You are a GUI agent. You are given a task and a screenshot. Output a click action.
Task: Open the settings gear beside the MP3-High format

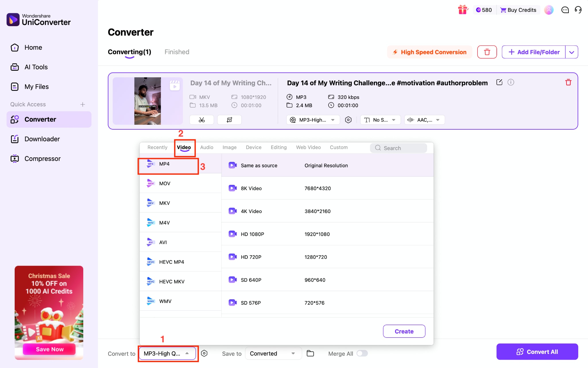[x=348, y=120]
